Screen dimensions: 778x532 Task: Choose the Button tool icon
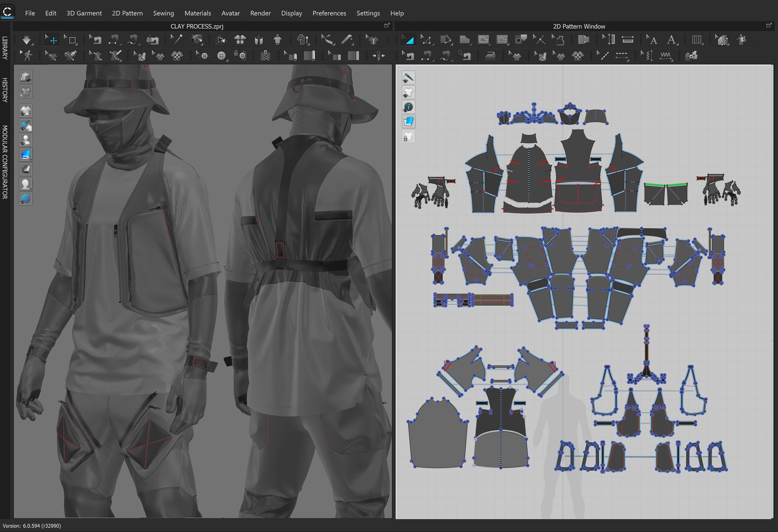click(221, 56)
